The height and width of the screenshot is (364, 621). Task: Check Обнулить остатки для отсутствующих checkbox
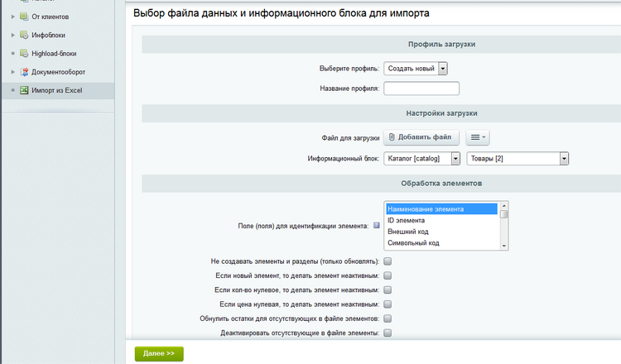tap(388, 318)
